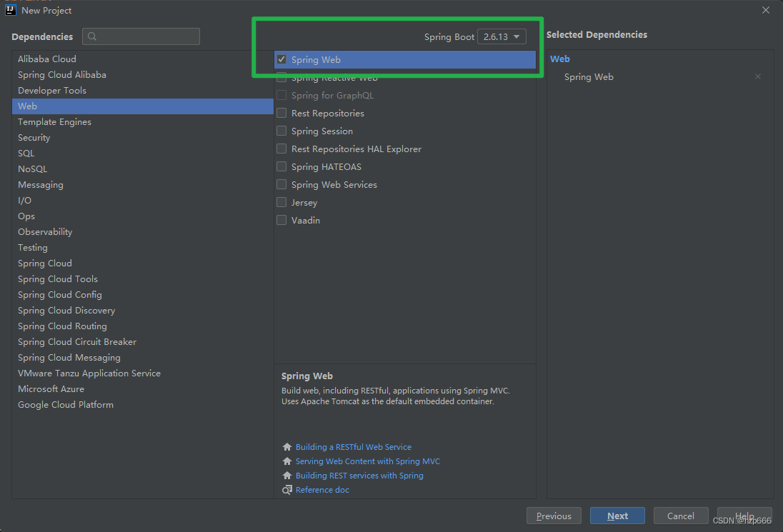Viewport: 783px width, 532px height.
Task: Remove Spring Web from Selected Dependencies
Action: pos(757,76)
